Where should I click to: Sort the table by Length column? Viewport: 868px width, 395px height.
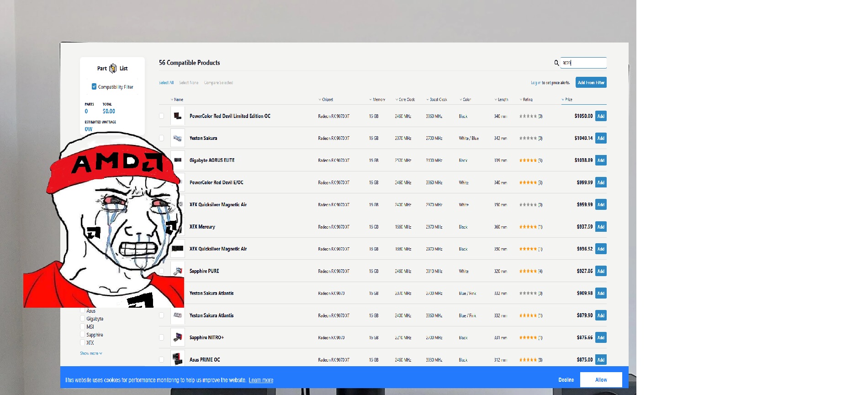click(502, 100)
